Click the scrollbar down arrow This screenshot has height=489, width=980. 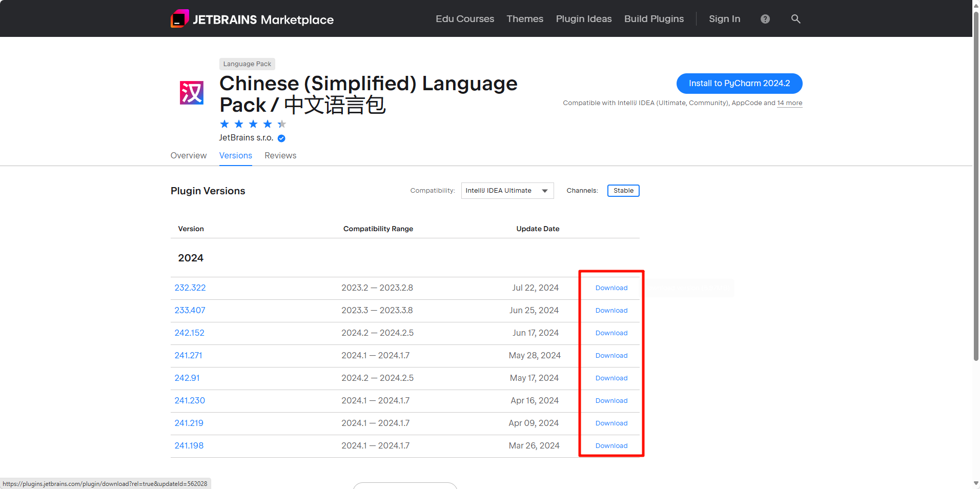click(x=976, y=483)
